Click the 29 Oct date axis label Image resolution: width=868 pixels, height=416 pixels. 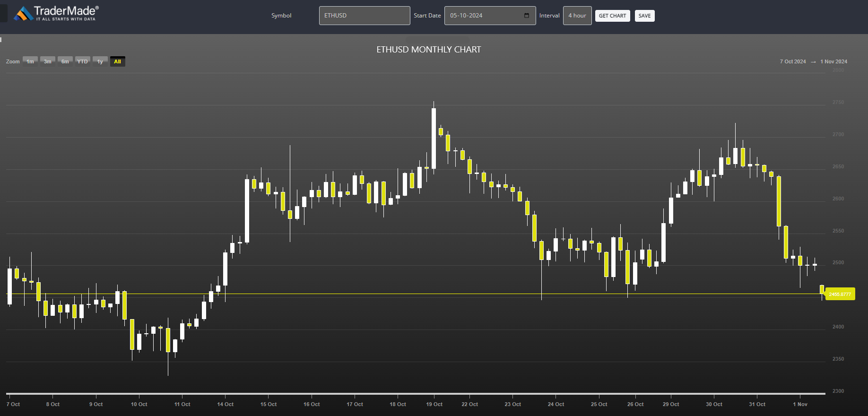tap(671, 404)
